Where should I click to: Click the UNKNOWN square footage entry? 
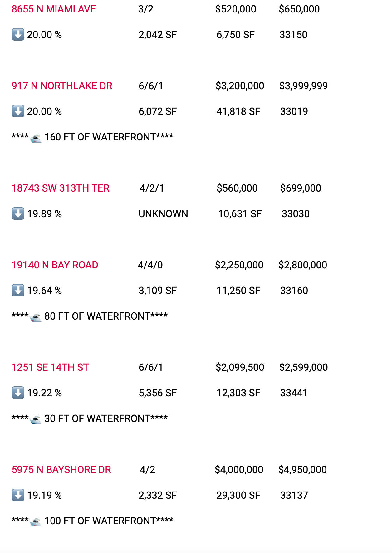pyautogui.click(x=163, y=214)
